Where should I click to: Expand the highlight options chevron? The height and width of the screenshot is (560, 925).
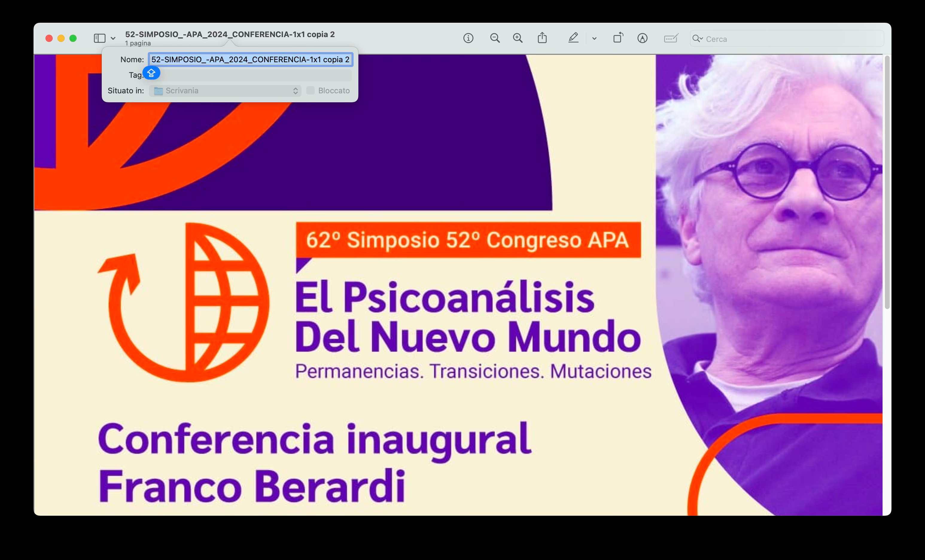(594, 38)
